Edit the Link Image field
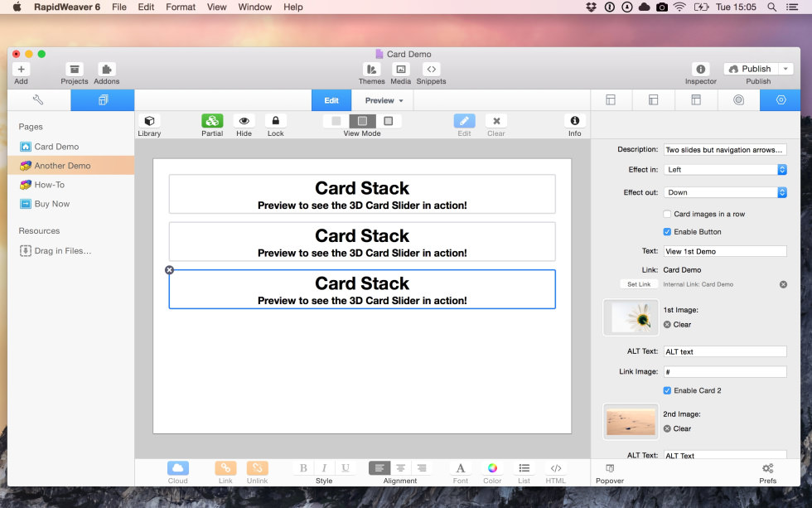The height and width of the screenshot is (508, 812). pos(725,372)
